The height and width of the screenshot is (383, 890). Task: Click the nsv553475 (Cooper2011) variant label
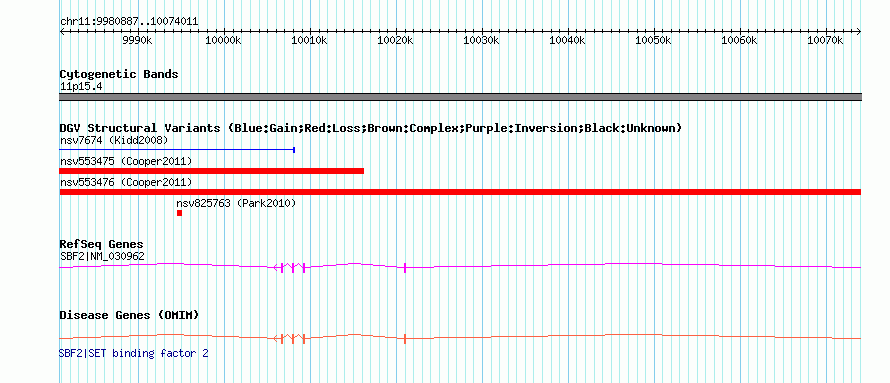click(126, 162)
